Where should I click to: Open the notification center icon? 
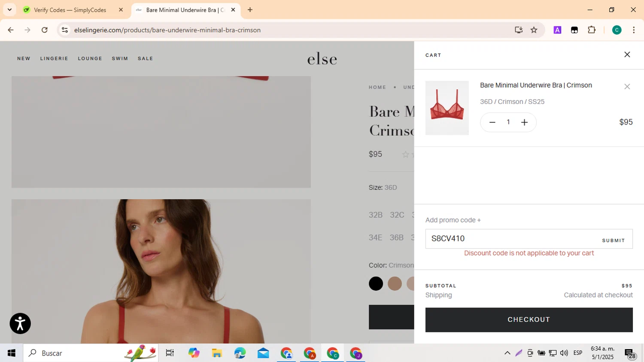630,353
